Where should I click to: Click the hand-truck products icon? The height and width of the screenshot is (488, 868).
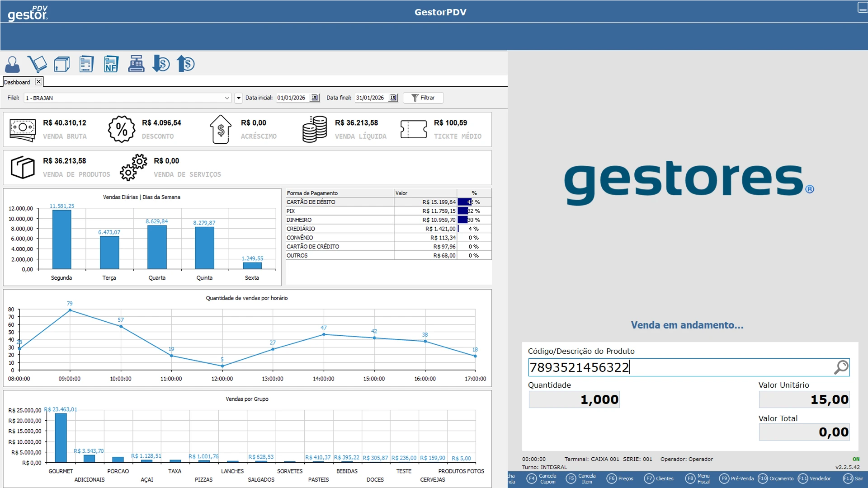(37, 64)
